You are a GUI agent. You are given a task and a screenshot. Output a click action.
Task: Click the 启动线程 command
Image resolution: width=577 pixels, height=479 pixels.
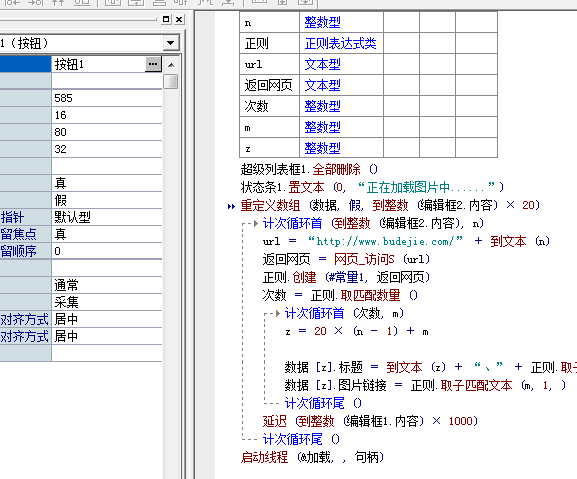point(264,458)
